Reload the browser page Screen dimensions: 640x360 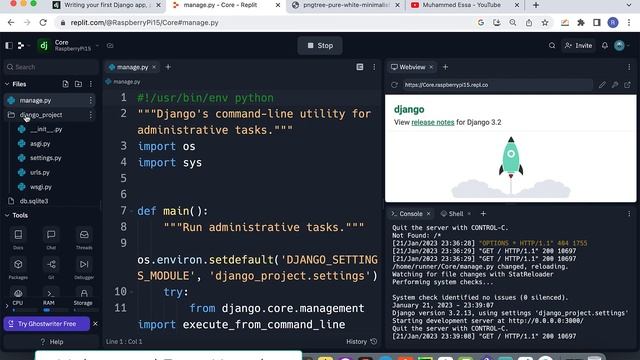click(x=43, y=23)
